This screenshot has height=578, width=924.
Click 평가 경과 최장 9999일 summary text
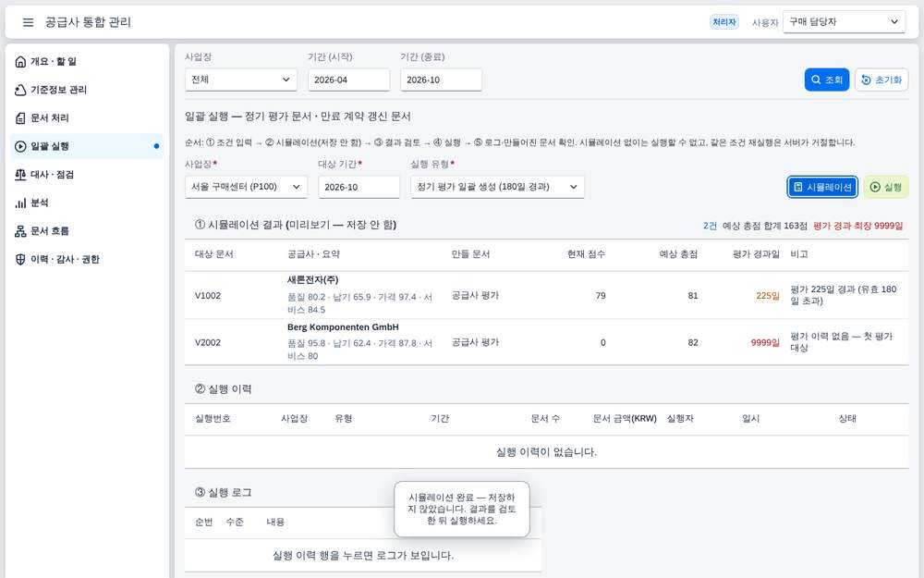pos(858,226)
